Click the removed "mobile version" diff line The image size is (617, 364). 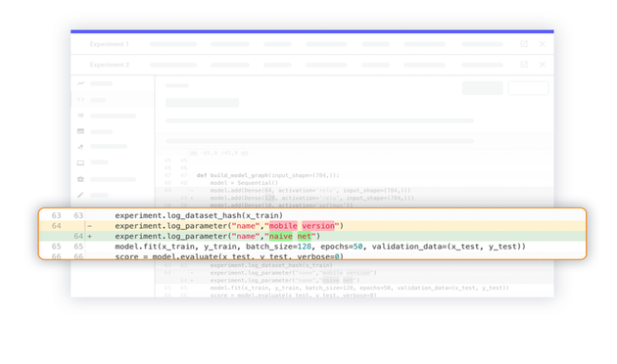(312, 226)
